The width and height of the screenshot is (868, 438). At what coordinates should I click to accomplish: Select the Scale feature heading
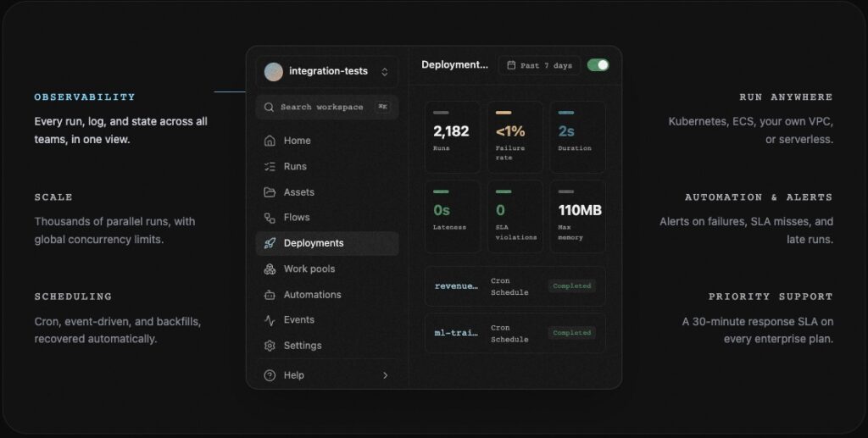53,197
